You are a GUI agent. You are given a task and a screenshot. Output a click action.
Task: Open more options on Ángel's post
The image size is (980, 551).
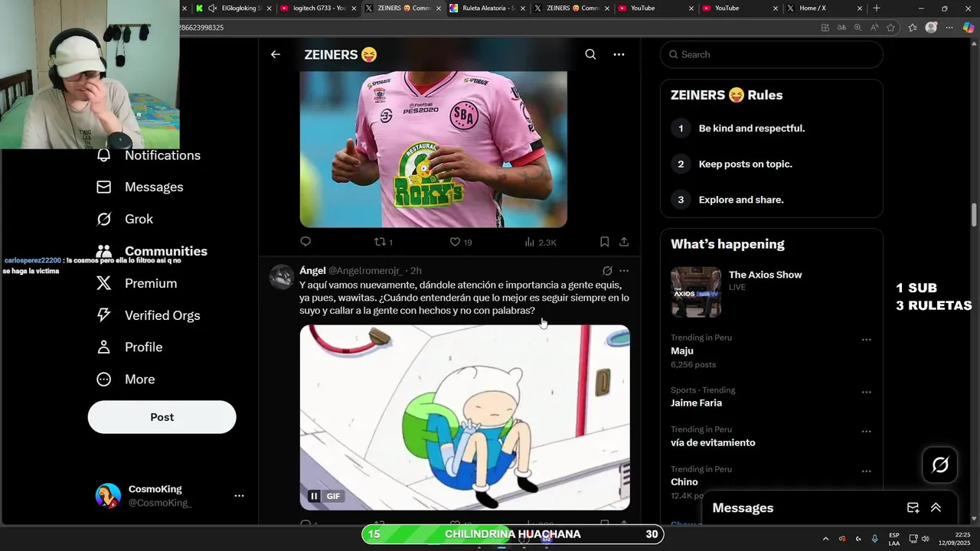coord(624,271)
